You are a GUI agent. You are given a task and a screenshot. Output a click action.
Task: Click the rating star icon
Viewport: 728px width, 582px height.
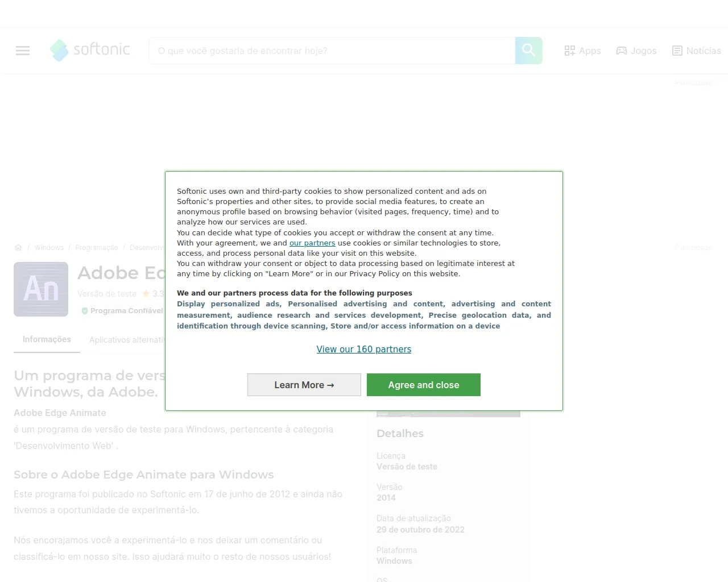(x=146, y=293)
